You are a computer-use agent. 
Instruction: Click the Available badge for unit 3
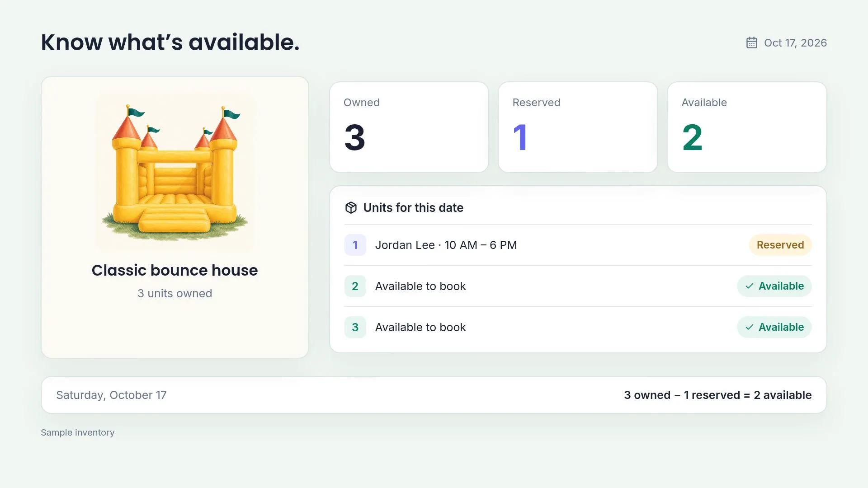tap(774, 327)
